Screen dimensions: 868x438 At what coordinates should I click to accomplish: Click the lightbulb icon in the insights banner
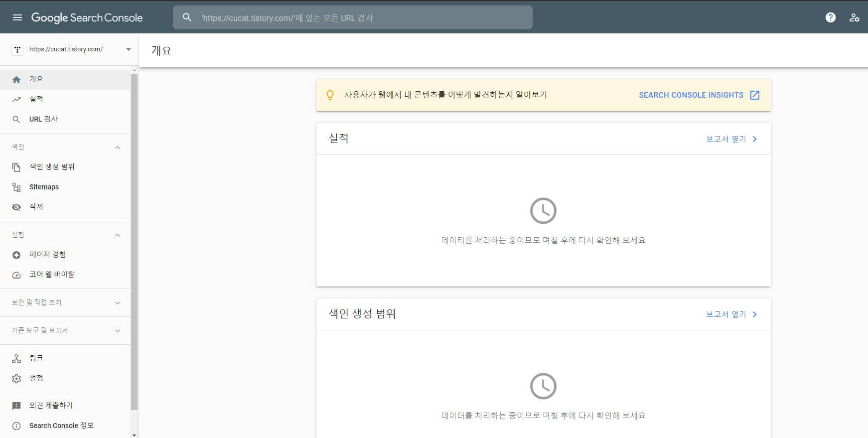point(330,95)
